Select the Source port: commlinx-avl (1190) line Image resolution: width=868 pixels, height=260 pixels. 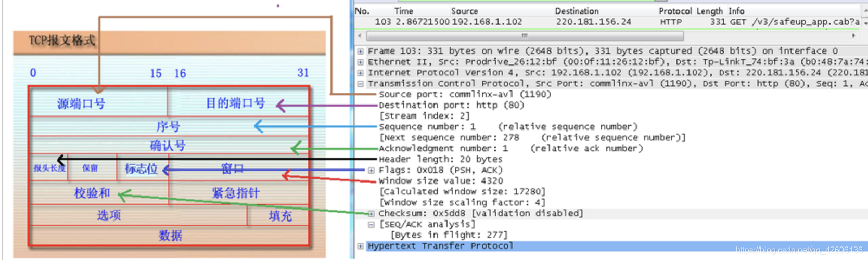465,94
